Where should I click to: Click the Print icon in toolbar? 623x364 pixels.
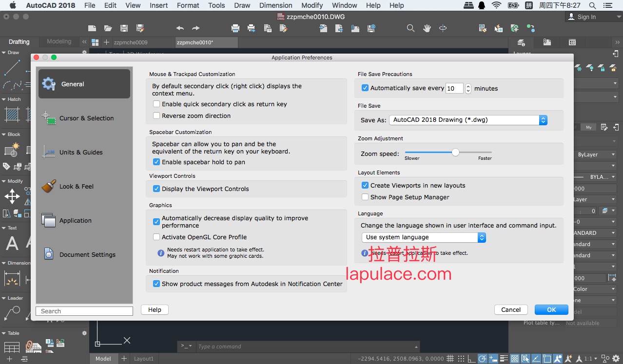coord(235,28)
